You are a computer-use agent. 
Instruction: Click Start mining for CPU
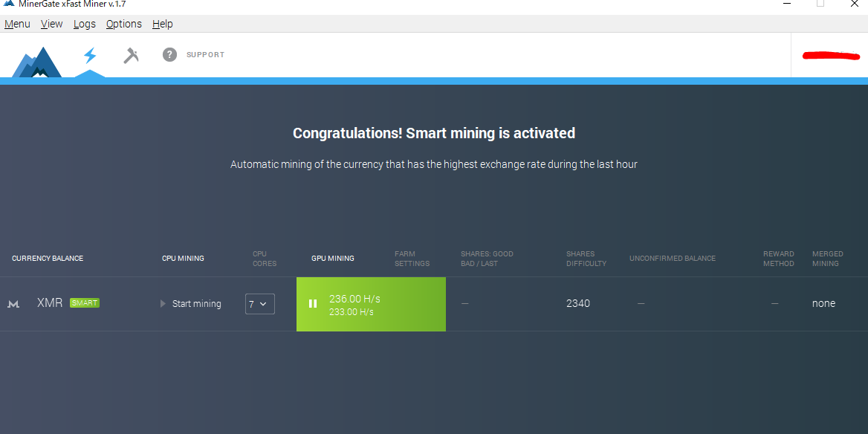[196, 303]
